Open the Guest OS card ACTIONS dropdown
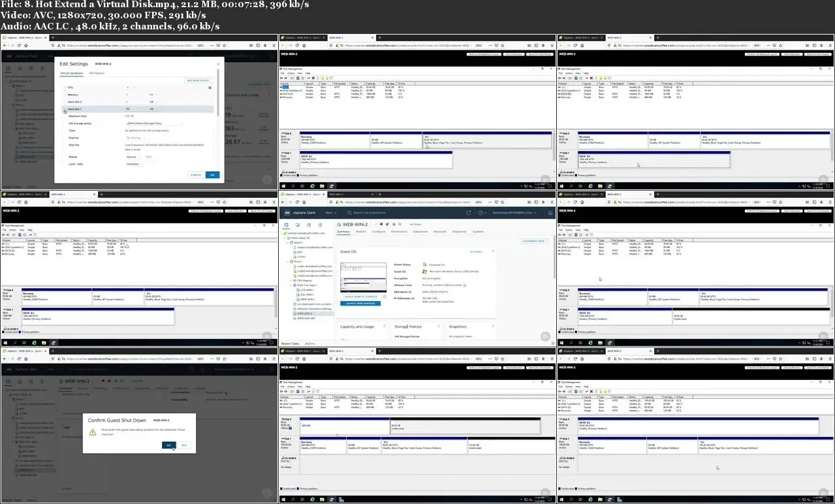Viewport: 835px width, 504px height. tap(477, 252)
